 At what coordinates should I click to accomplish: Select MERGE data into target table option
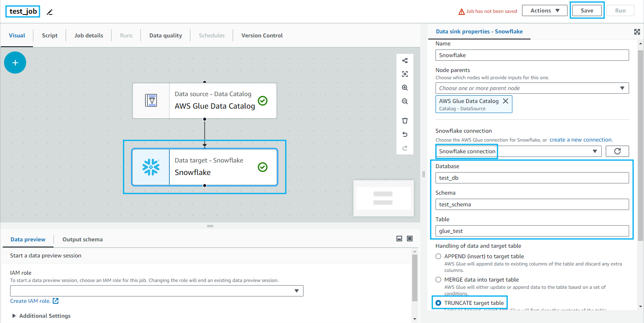tap(438, 280)
